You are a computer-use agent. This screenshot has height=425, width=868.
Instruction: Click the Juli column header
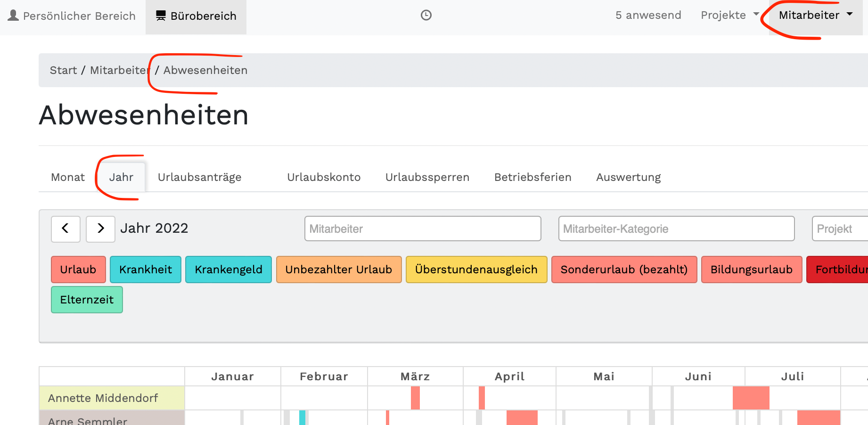[x=793, y=376]
